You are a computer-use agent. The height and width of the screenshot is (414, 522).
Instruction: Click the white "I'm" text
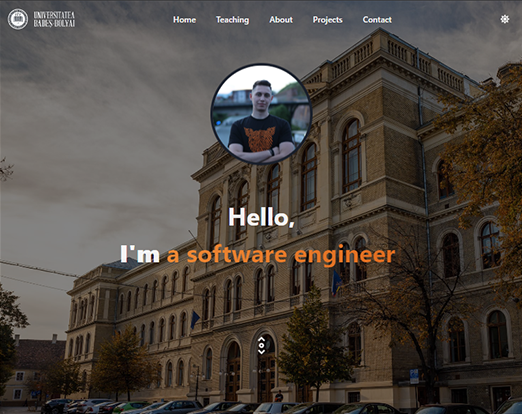point(140,254)
